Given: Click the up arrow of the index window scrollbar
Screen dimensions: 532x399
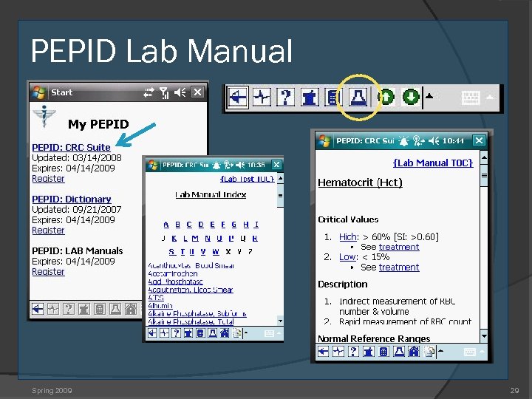Looking at the screenshot, I should point(280,178).
